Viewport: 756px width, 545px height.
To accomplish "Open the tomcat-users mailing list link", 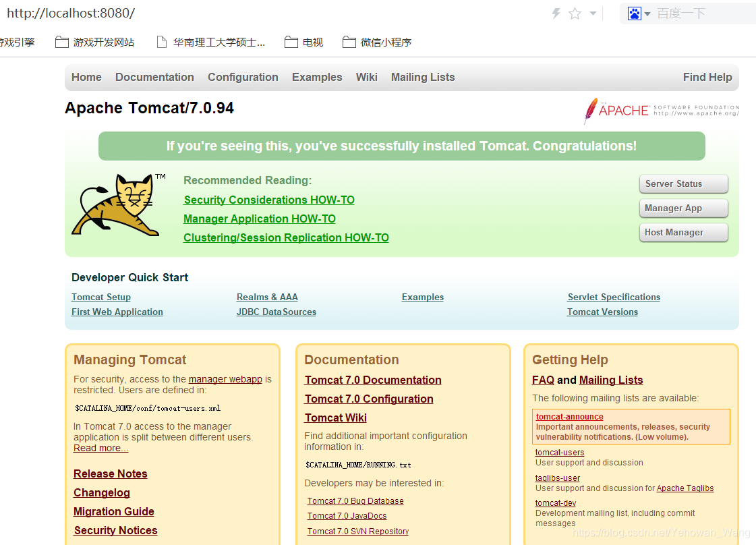I will click(x=560, y=453).
